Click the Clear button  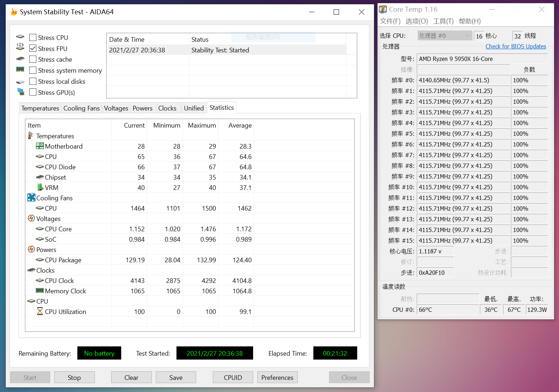pyautogui.click(x=131, y=377)
